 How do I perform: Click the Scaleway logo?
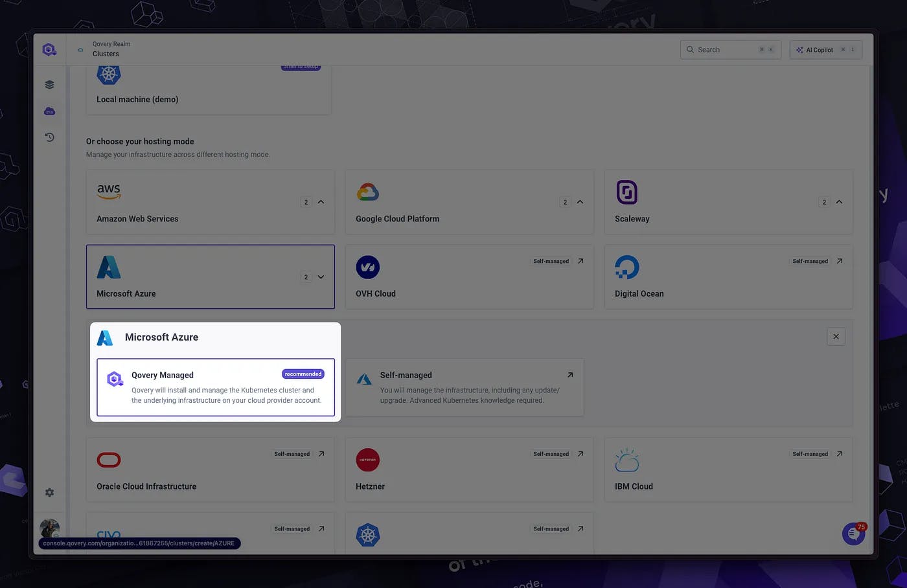pos(626,192)
